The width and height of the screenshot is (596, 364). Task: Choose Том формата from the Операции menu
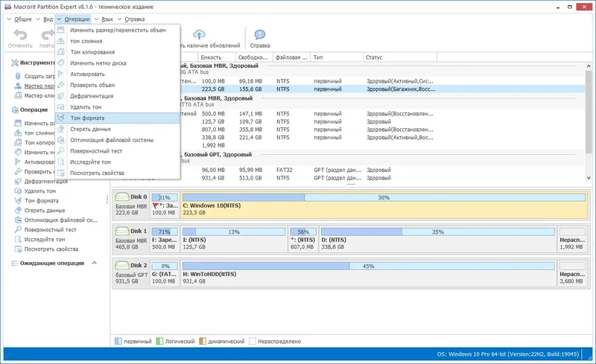point(87,118)
